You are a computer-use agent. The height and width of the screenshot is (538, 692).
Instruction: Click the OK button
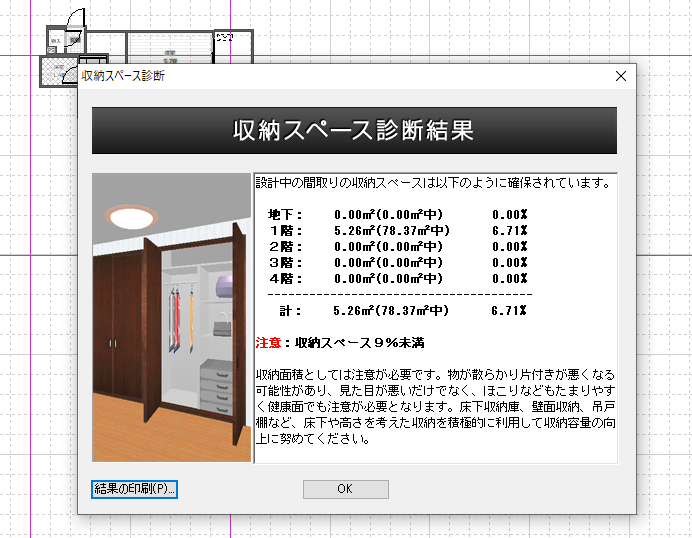[x=346, y=489]
